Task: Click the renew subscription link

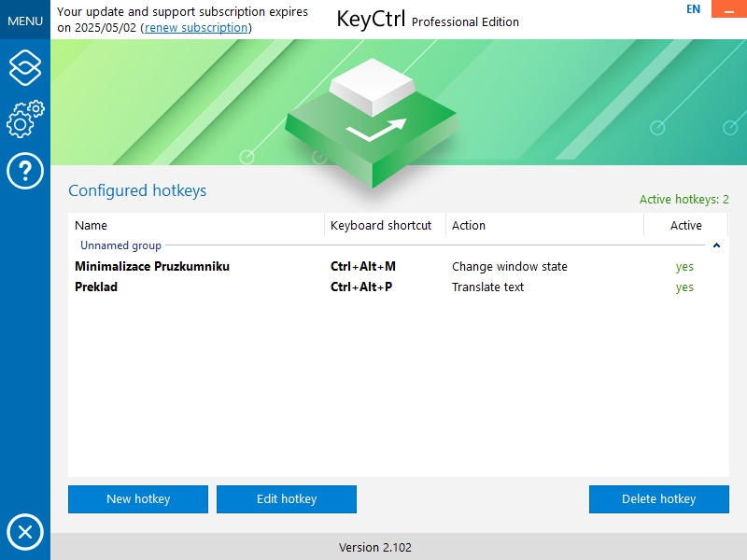Action: click(196, 28)
